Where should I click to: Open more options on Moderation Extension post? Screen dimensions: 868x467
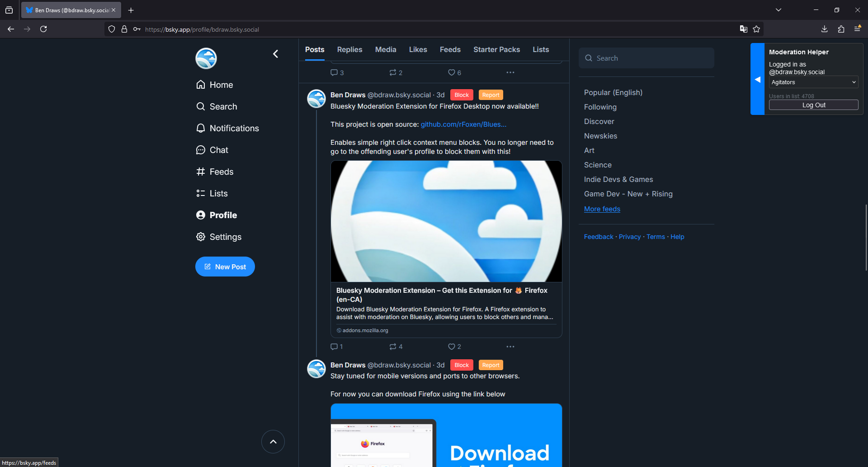click(510, 347)
